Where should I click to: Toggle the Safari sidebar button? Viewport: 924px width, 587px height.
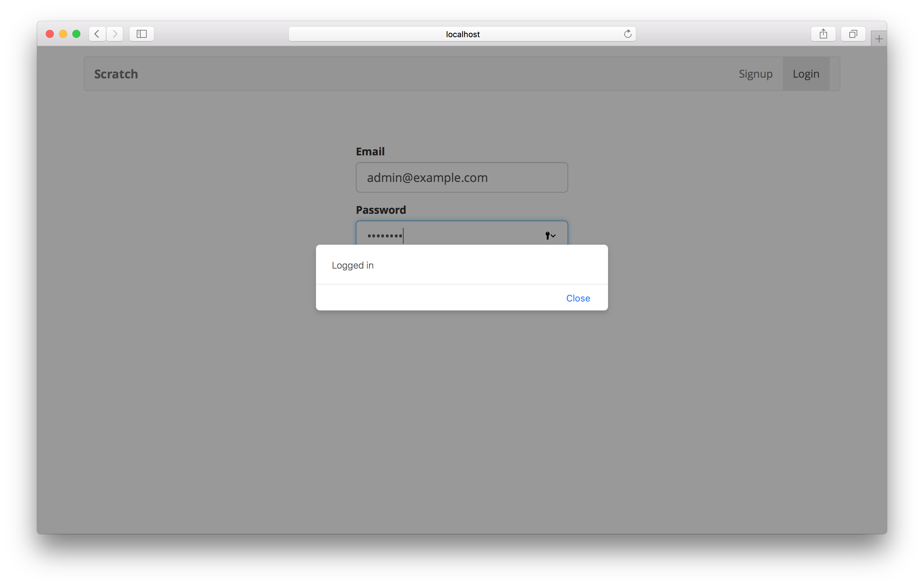(x=142, y=34)
